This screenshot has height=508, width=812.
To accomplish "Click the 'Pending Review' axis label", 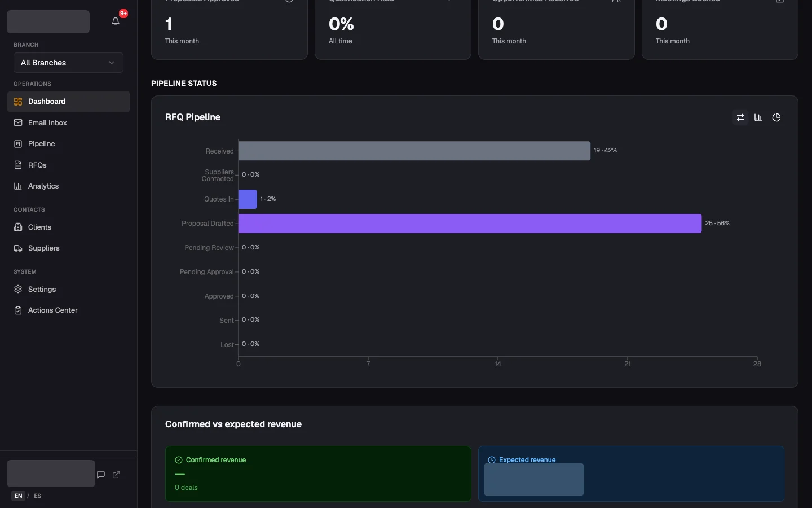I will coord(209,248).
